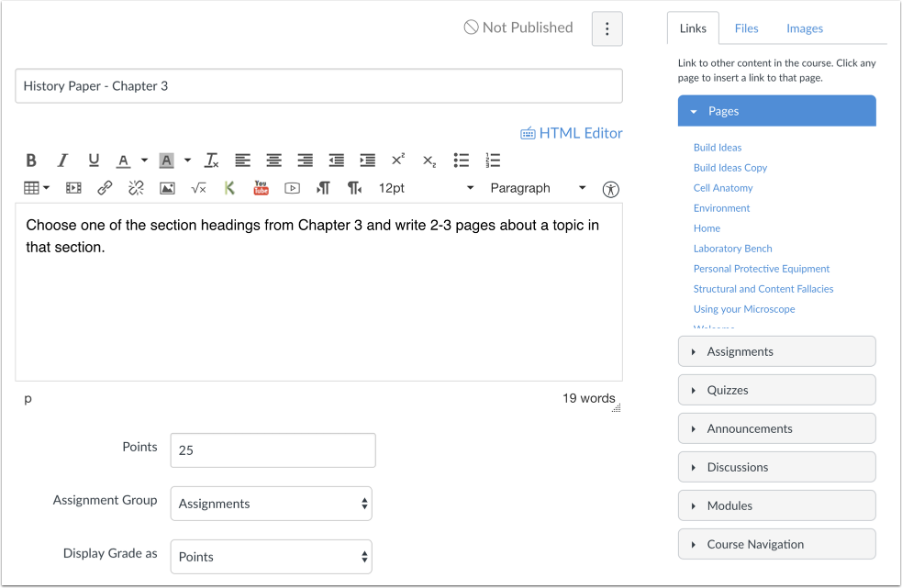The image size is (902, 588).
Task: Insert a bulleted list
Action: pyautogui.click(x=461, y=161)
